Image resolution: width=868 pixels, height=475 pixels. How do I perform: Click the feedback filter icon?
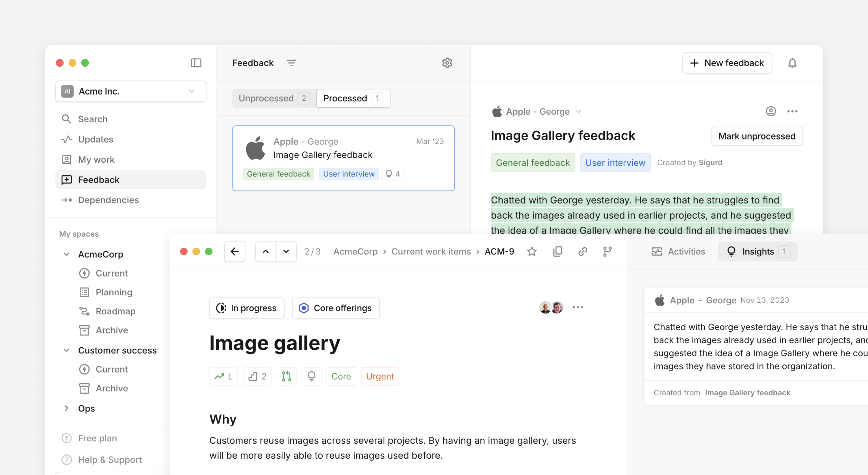(291, 63)
